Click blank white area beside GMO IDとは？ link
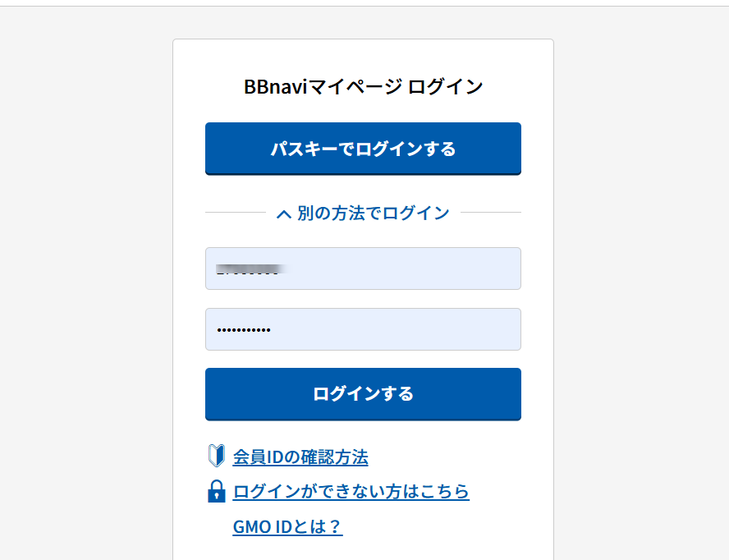Screen dimensions: 729x560 442,527
